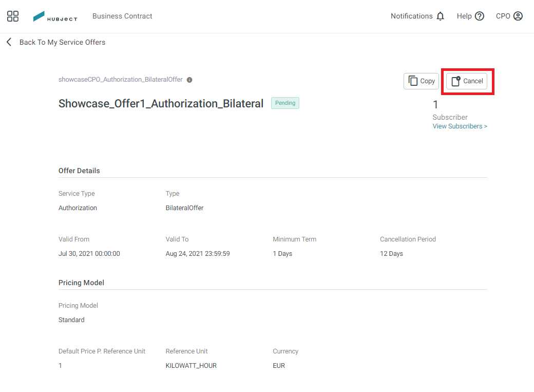Select the 12 Days cancellation value
534x392 pixels.
pyautogui.click(x=391, y=254)
